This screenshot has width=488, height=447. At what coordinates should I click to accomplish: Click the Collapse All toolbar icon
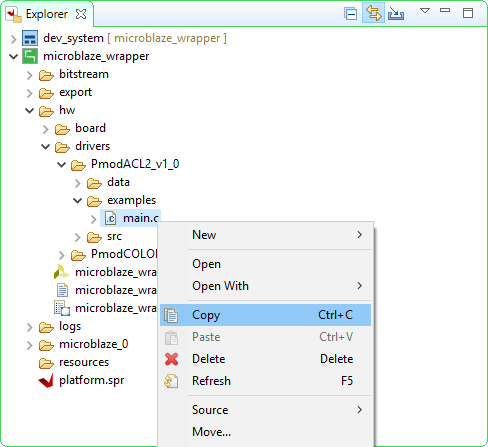coord(350,13)
